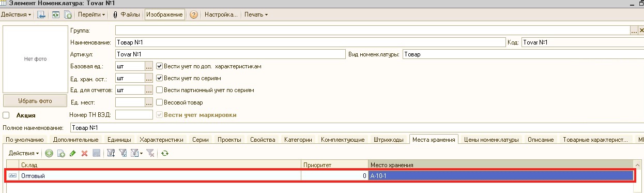
Task: Click the Вид номенклатуры field
Action: 523,54
